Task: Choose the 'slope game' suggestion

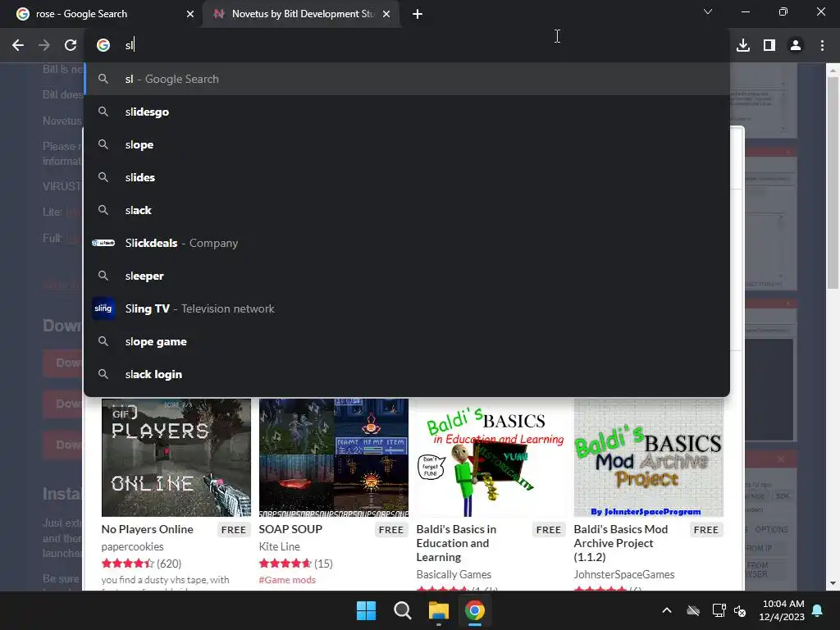Action: (407, 341)
